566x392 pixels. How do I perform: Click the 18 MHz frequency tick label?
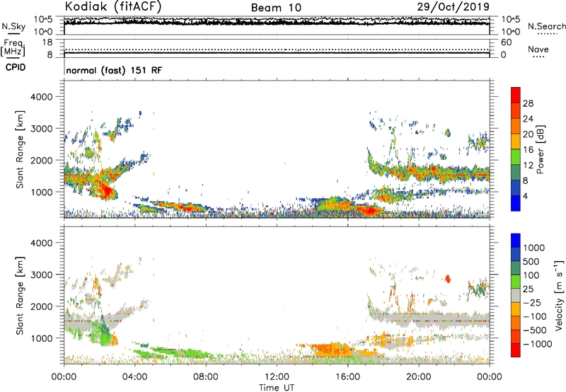[47, 42]
